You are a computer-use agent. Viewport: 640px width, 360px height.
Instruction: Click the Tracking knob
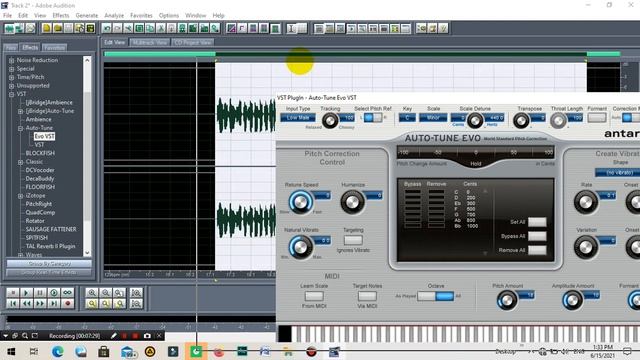[330, 120]
